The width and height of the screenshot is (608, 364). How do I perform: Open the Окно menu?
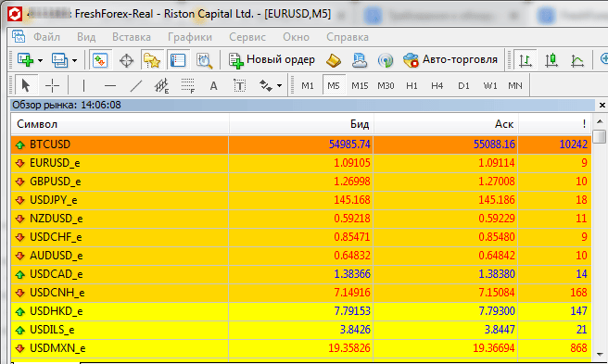[x=296, y=37]
